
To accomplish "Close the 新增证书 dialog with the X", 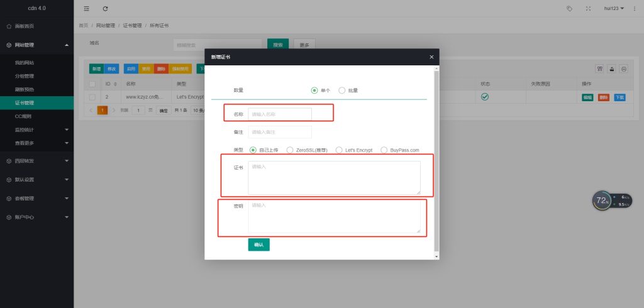I will tap(431, 57).
